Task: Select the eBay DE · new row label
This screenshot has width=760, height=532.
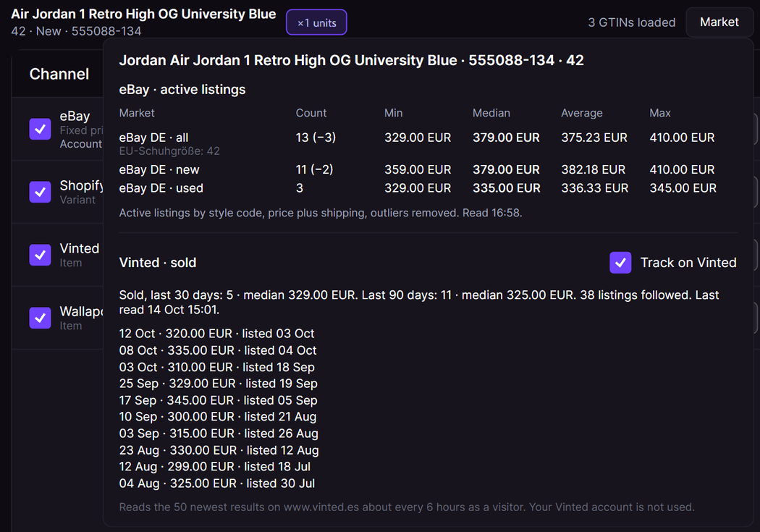Action: (159, 169)
